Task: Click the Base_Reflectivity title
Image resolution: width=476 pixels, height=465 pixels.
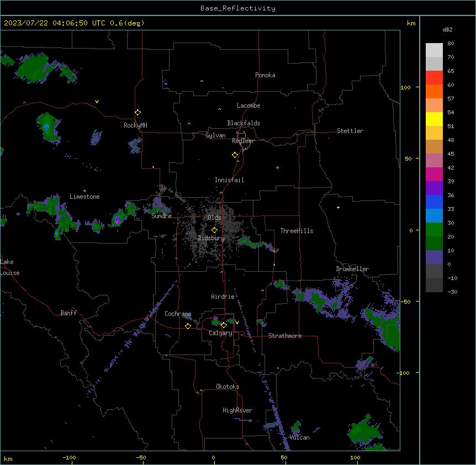Action: [238, 8]
